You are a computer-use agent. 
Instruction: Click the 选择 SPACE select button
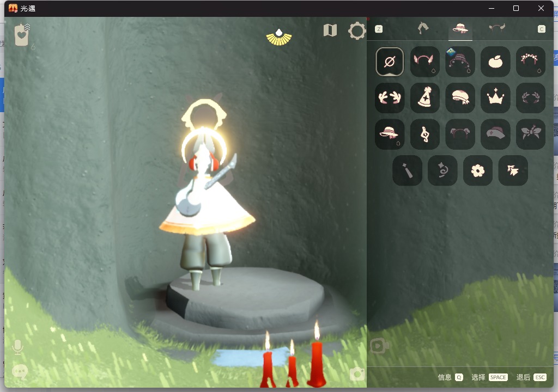click(x=489, y=377)
